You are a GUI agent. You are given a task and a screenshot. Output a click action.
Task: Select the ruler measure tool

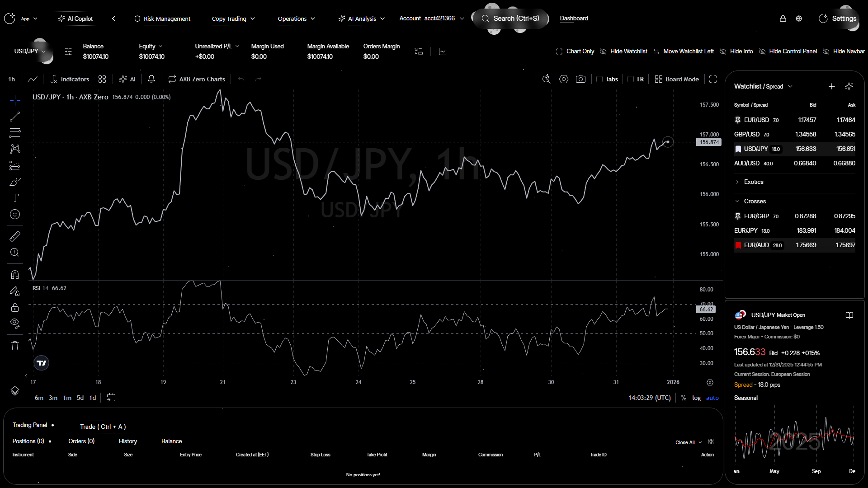pos(15,236)
